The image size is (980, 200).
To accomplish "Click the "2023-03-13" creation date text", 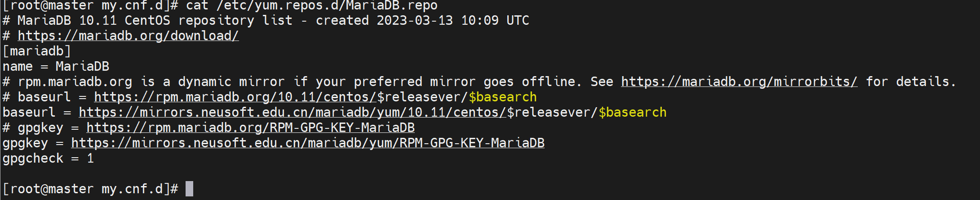I will (414, 21).
